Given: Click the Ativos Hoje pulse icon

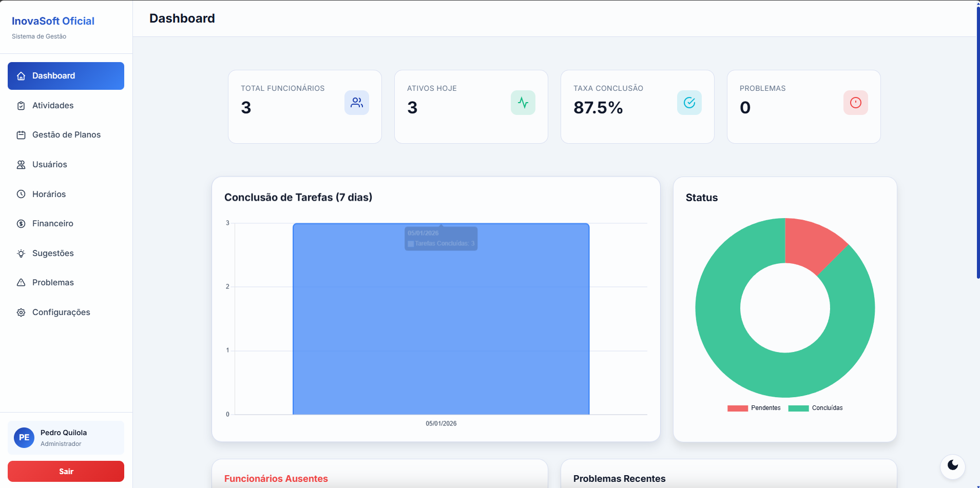Looking at the screenshot, I should pyautogui.click(x=523, y=102).
